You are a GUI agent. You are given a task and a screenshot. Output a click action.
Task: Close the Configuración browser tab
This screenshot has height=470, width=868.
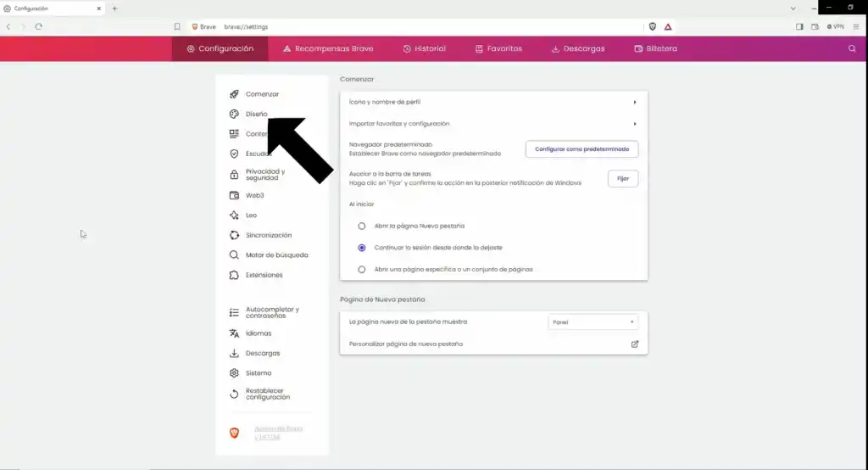[x=98, y=8]
